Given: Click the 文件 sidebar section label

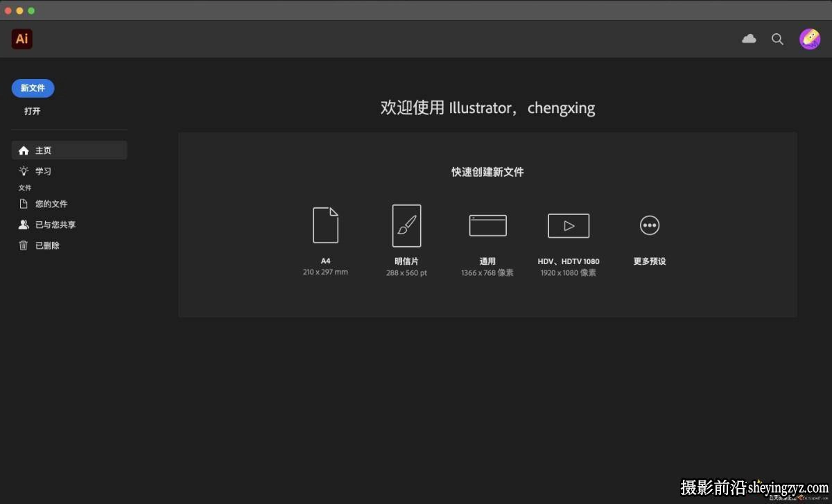Looking at the screenshot, I should (x=25, y=188).
